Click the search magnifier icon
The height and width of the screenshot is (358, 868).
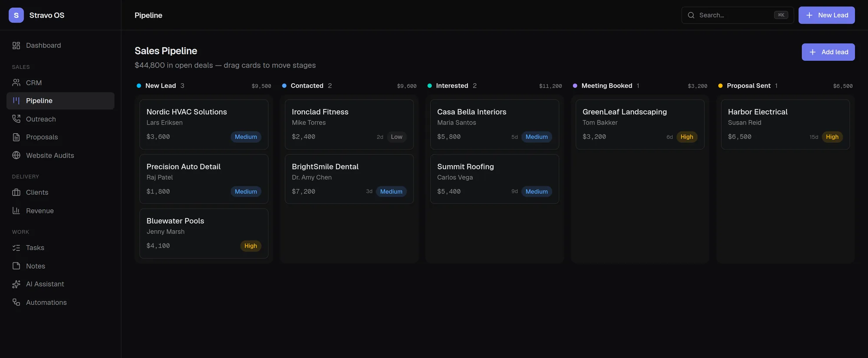(x=691, y=15)
